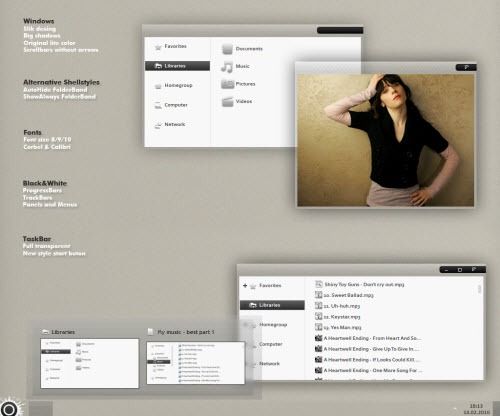Select Homegroup in upper window navigation pane
500x416 pixels.
point(177,85)
